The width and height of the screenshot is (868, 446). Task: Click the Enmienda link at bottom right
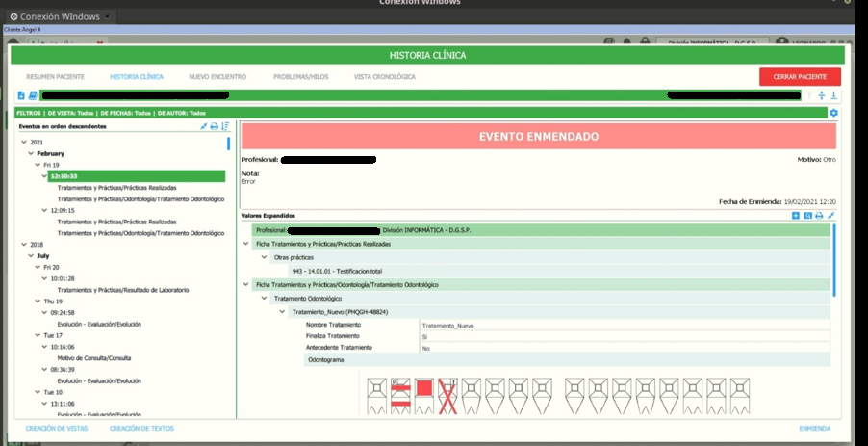[x=815, y=429]
